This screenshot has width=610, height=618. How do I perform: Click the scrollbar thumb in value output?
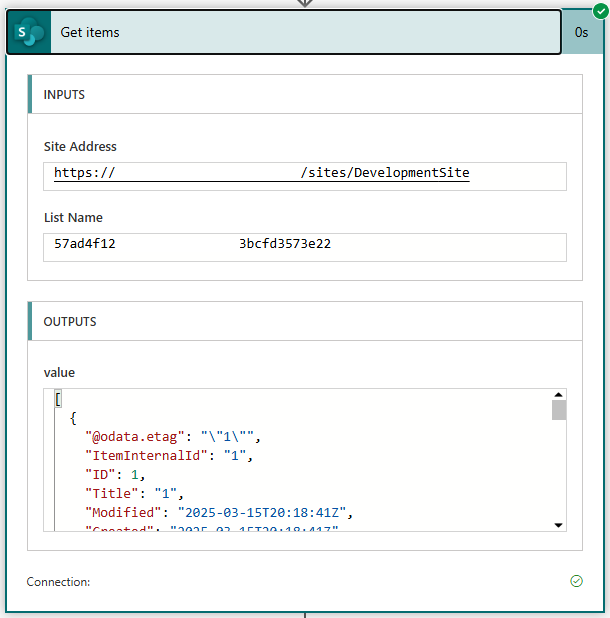click(559, 410)
